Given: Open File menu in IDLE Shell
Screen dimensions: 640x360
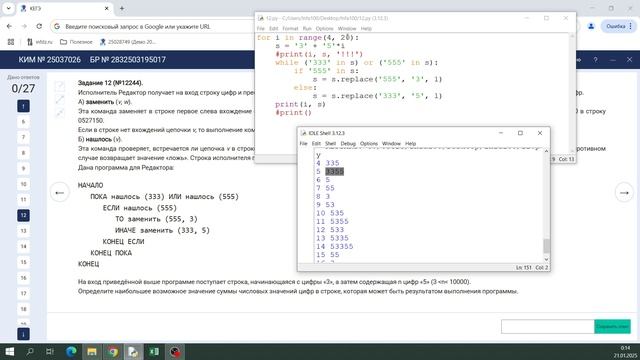Looking at the screenshot, I should click(x=303, y=143).
